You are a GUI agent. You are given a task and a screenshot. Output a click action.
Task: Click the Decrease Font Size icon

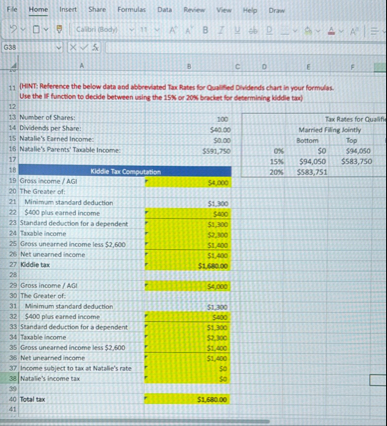(x=188, y=30)
